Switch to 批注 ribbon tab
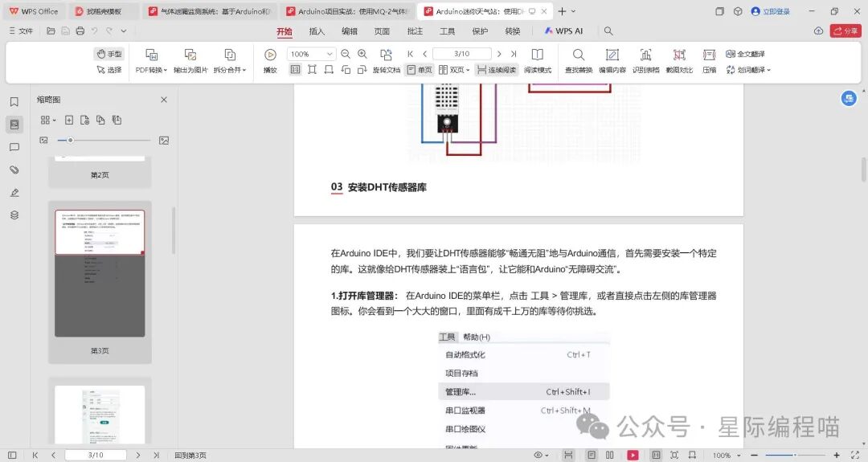The height and width of the screenshot is (462, 868). (415, 31)
